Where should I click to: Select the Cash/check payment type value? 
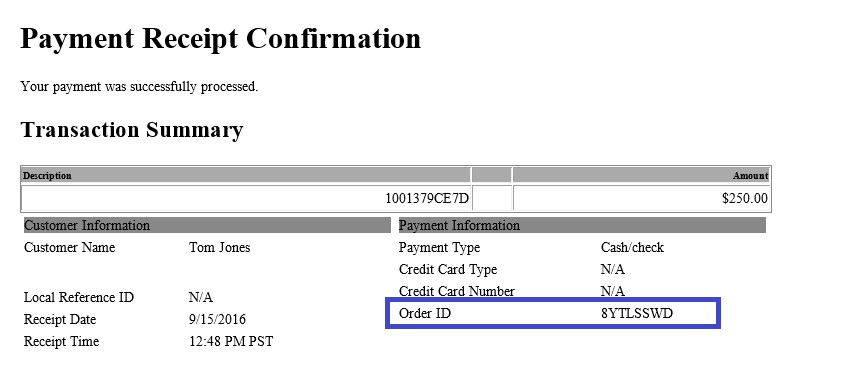click(x=632, y=247)
